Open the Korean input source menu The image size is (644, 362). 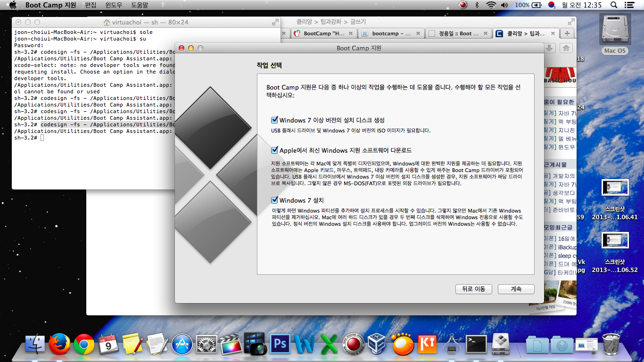[x=552, y=5]
